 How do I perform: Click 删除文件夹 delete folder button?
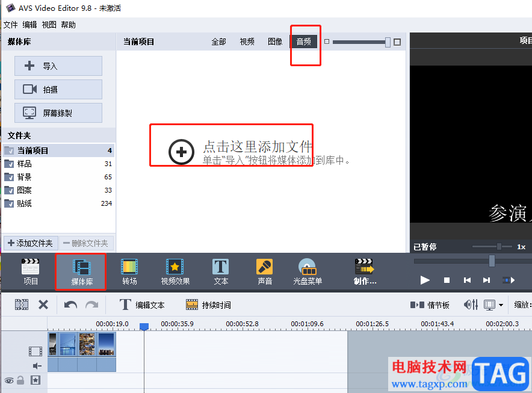tap(86, 243)
